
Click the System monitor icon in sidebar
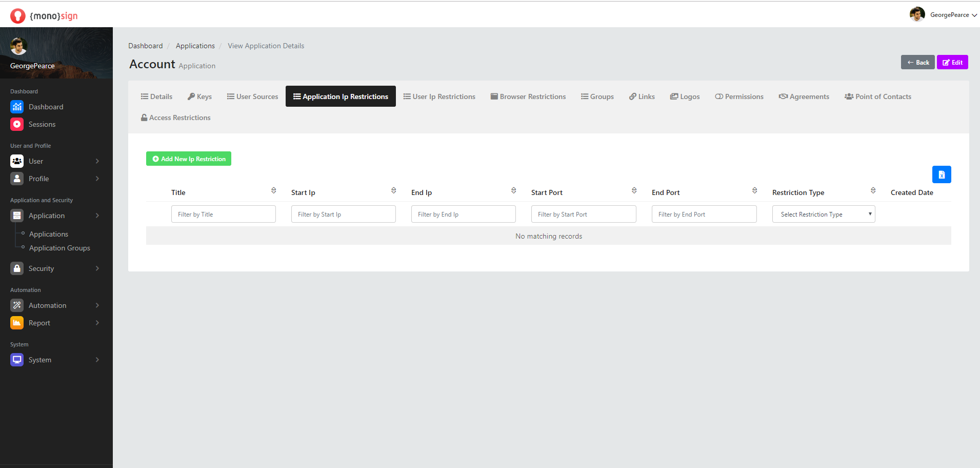click(x=17, y=360)
